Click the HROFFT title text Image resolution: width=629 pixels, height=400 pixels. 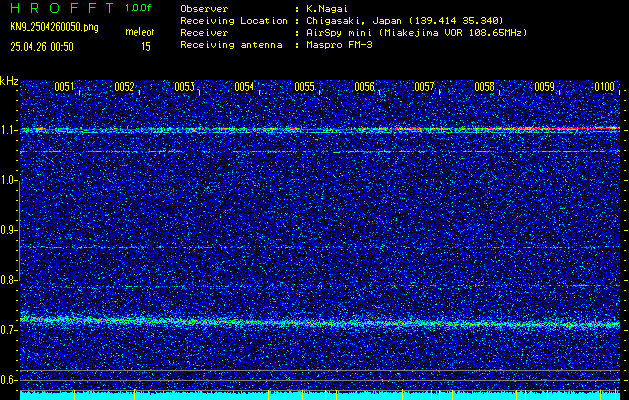(62, 8)
